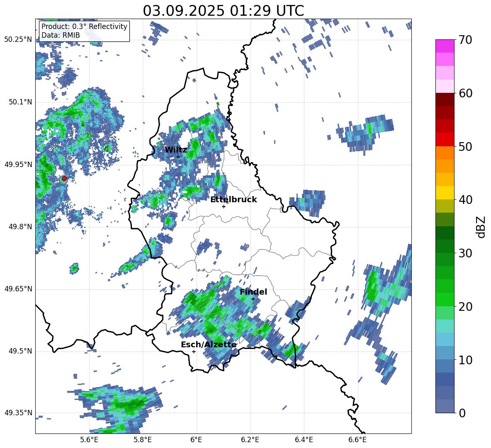Click the 5.8°E longitude tick label
The width and height of the screenshot is (491, 448).
tap(143, 440)
